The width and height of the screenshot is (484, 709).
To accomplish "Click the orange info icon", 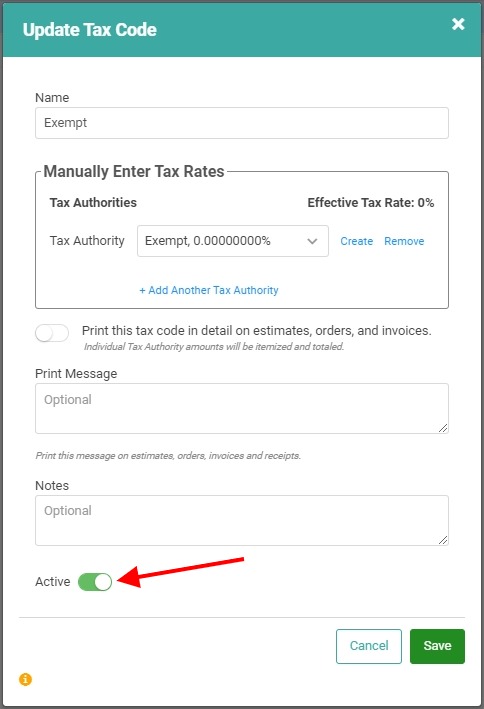I will pos(25,679).
